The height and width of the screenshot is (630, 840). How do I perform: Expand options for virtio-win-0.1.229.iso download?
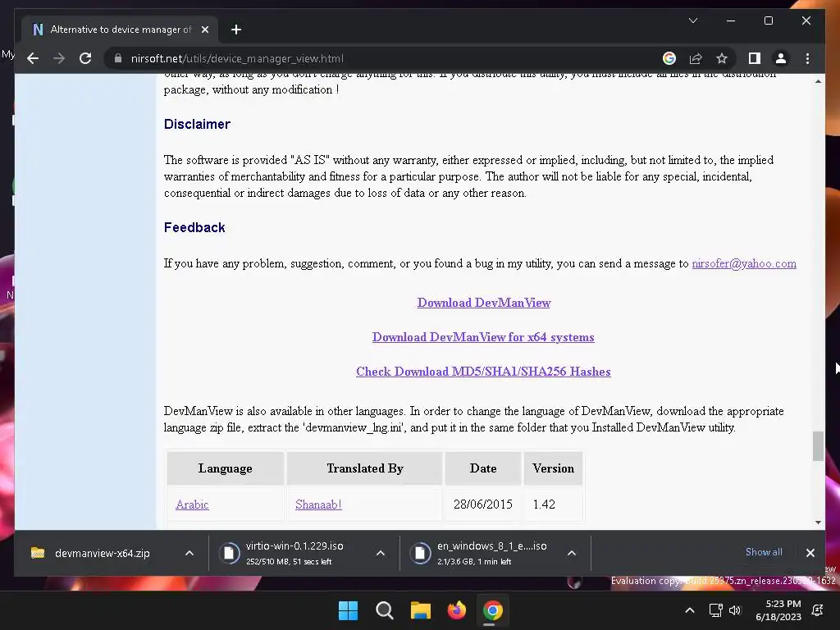coord(381,554)
